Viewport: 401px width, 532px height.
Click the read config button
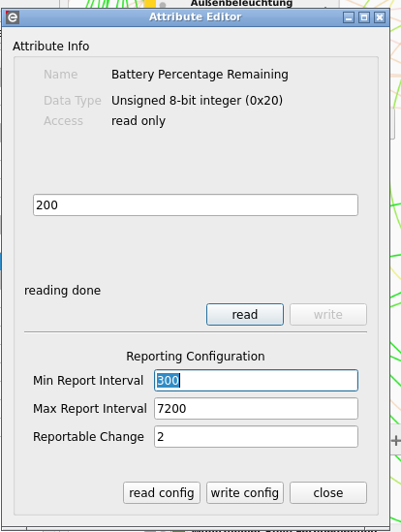coord(162,492)
